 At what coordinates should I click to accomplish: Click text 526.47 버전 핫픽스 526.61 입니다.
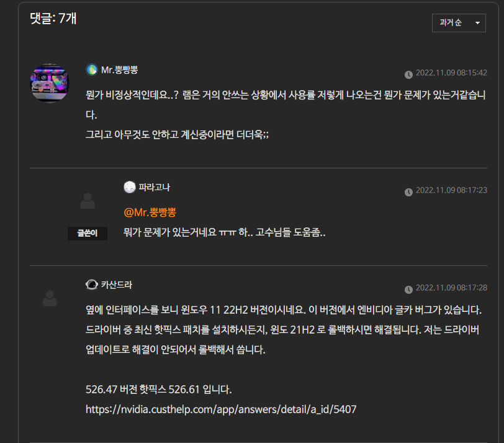click(158, 390)
